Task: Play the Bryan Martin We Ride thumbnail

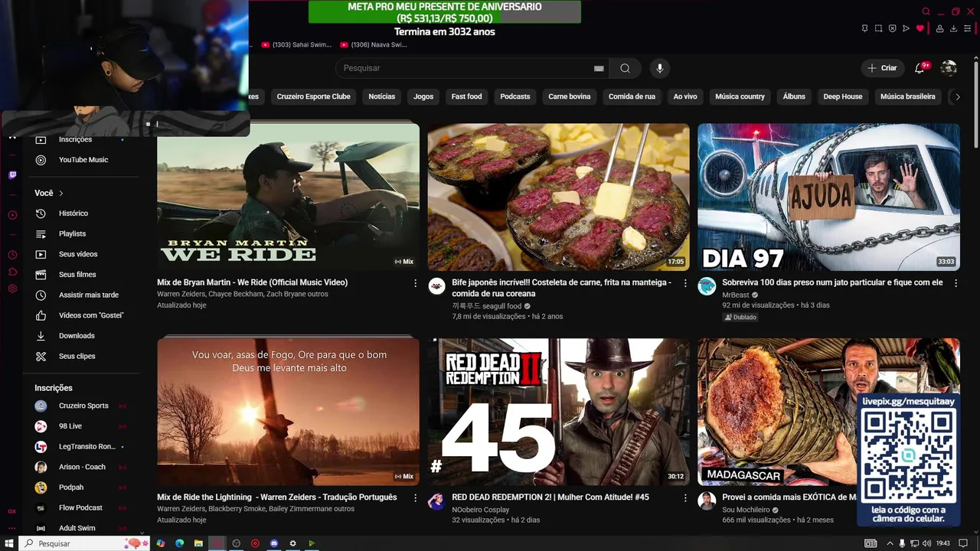Action: click(288, 197)
